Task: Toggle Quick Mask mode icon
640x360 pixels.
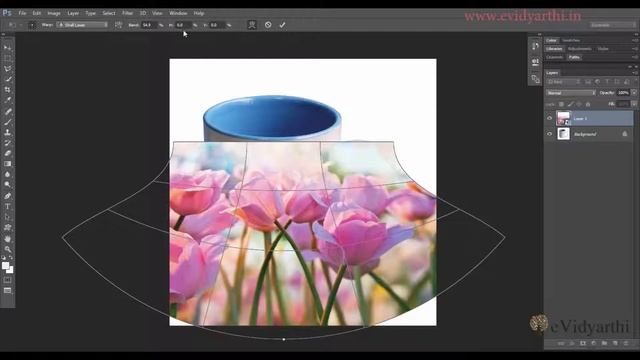Action: 7,280
